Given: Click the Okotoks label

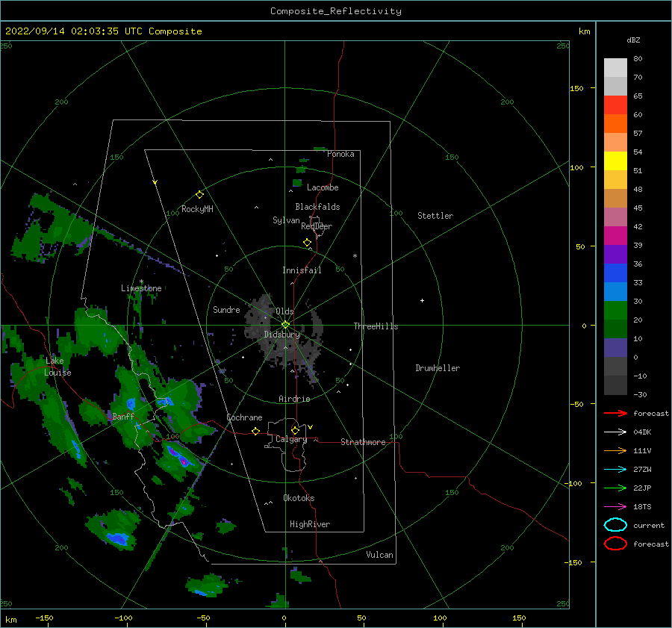Looking at the screenshot, I should point(299,498).
